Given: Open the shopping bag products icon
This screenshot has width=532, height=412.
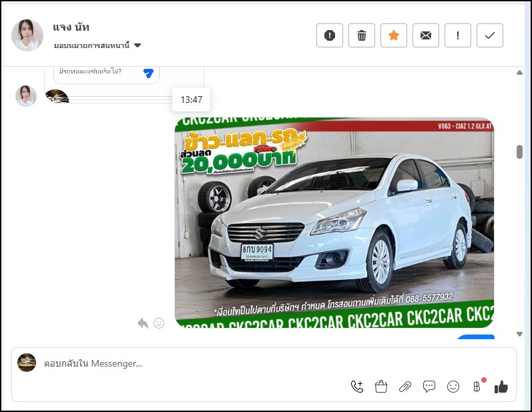Looking at the screenshot, I should coord(381,387).
